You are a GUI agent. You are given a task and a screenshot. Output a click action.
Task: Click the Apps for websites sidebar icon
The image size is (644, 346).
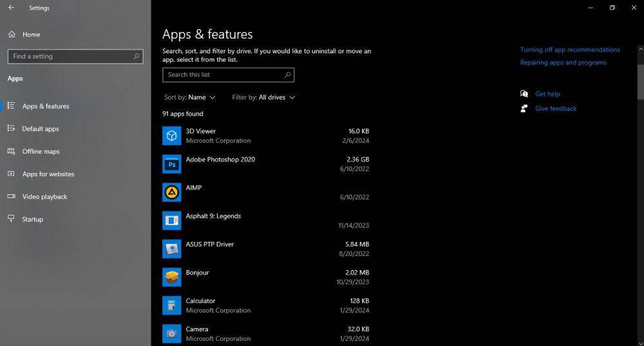click(11, 174)
